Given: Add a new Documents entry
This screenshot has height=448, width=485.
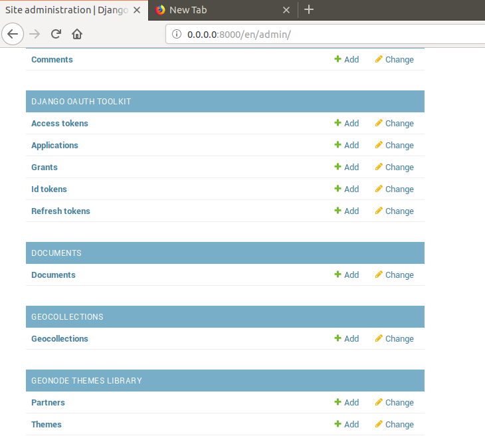Looking at the screenshot, I should (x=346, y=275).
